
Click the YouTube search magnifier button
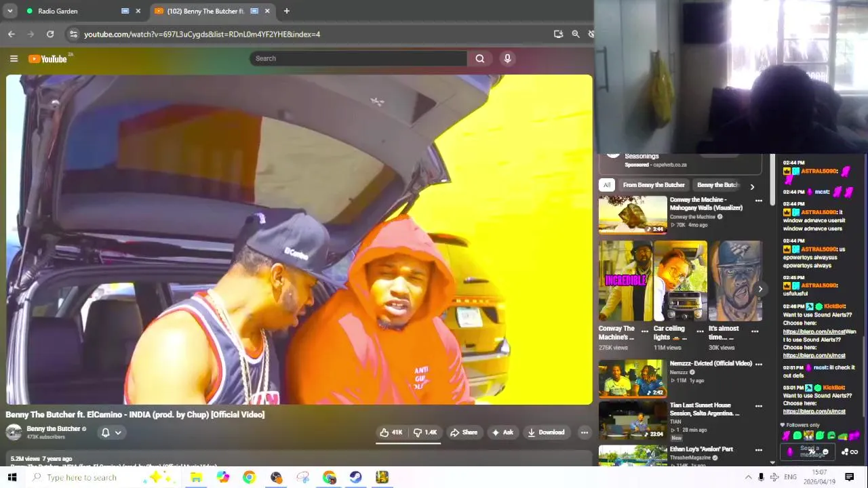479,58
